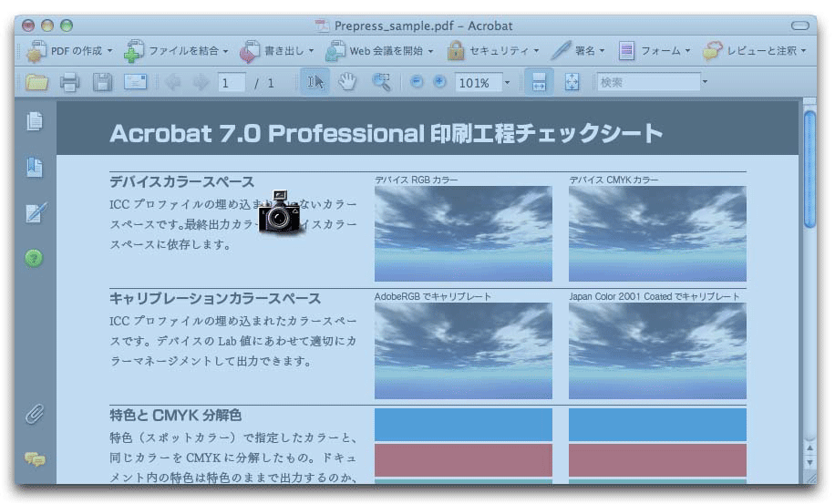Click the 特色と CMYK 分解色 heading
Screen dimensions: 835x504
tap(176, 415)
